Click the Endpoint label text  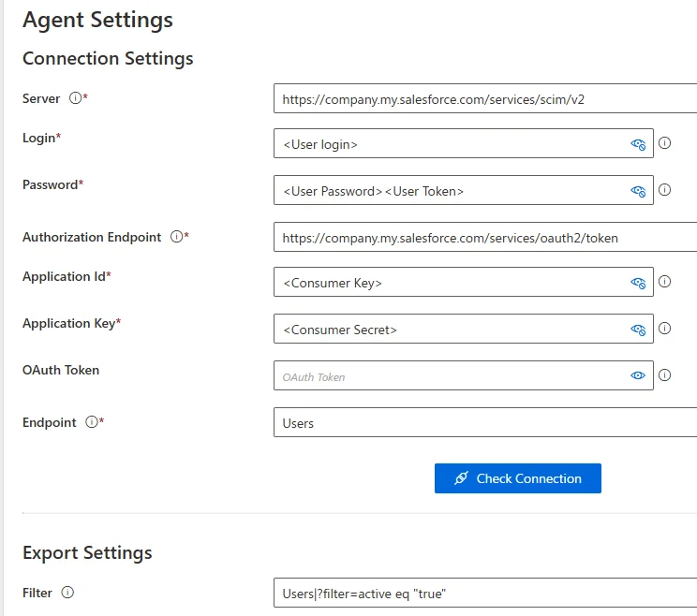pos(50,422)
